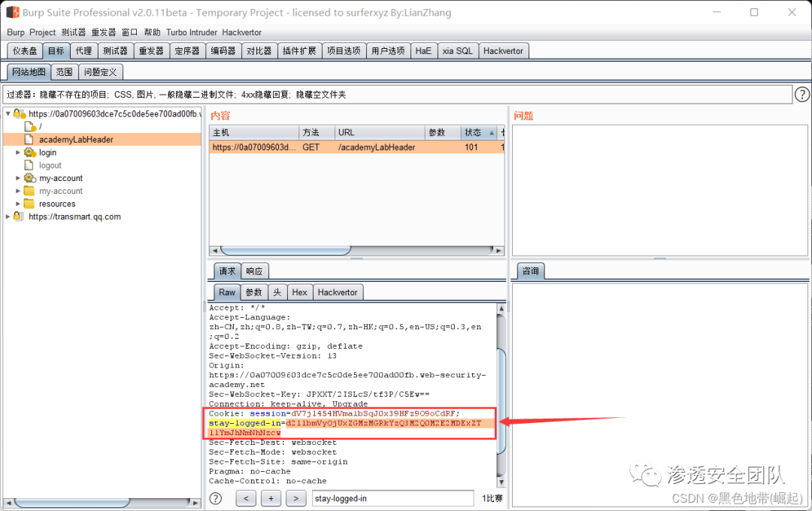
Task: Expand the first my-account tree node
Action: pos(17,178)
